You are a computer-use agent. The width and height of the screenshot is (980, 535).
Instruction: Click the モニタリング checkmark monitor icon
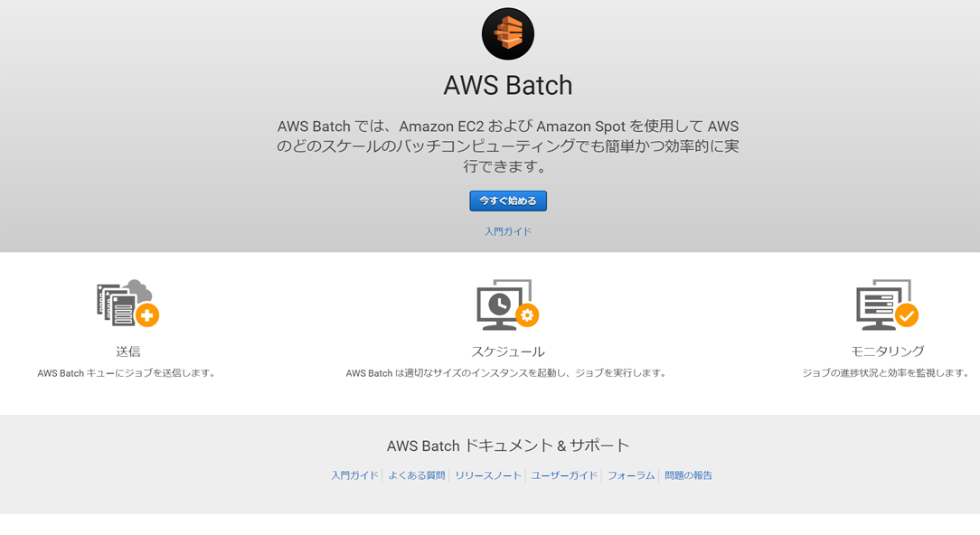[x=886, y=304]
